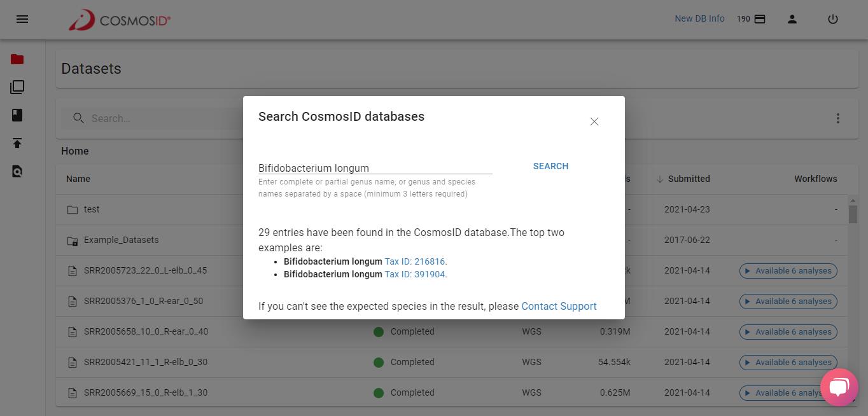The image size is (868, 416).
Task: Click file icon of SRR2005658_10_0_R-ear_0_40
Action: click(x=73, y=332)
